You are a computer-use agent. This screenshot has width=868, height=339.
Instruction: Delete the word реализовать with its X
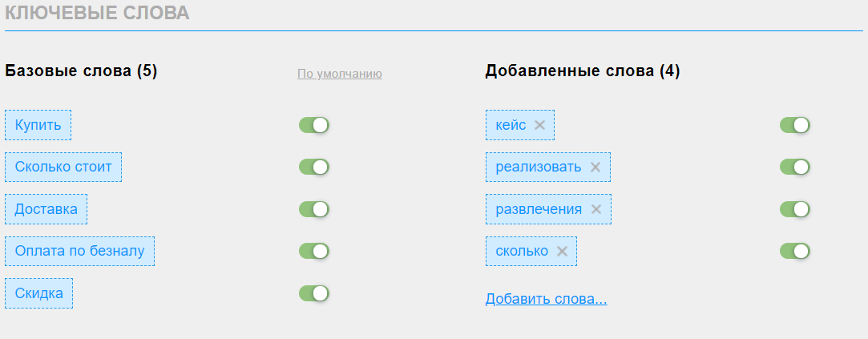click(595, 167)
